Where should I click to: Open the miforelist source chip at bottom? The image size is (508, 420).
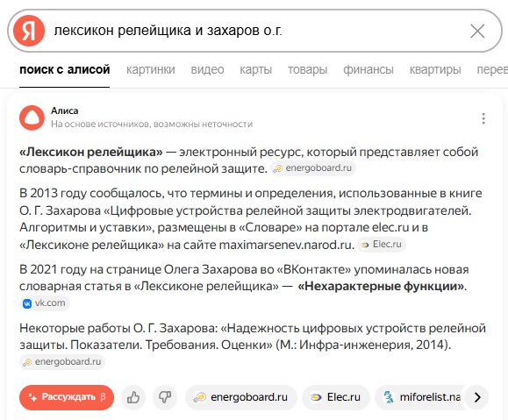(x=421, y=397)
